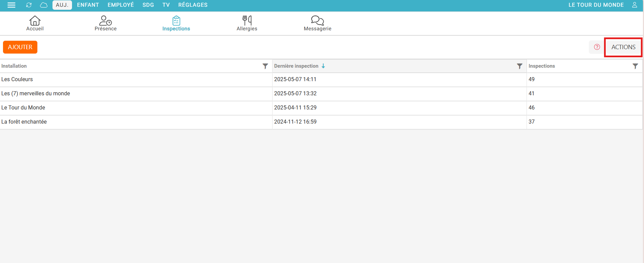Open the RÉGLAGES menu
Screen dimensions: 644x263
[x=193, y=5]
